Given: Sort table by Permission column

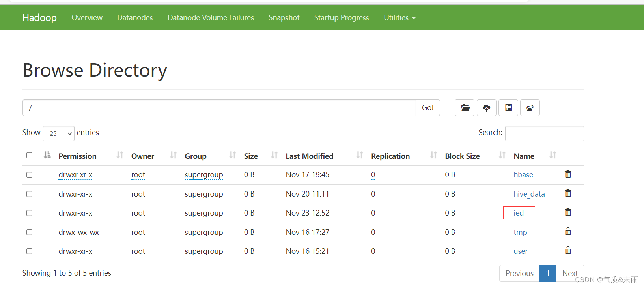Looking at the screenshot, I should 120,155.
